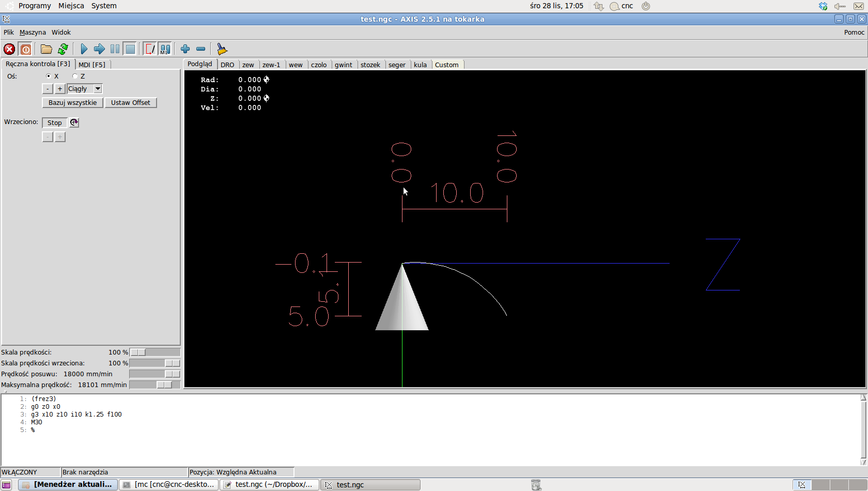Select G-code line g0 z0 x0
Screen dimensions: 868x491
click(45, 407)
